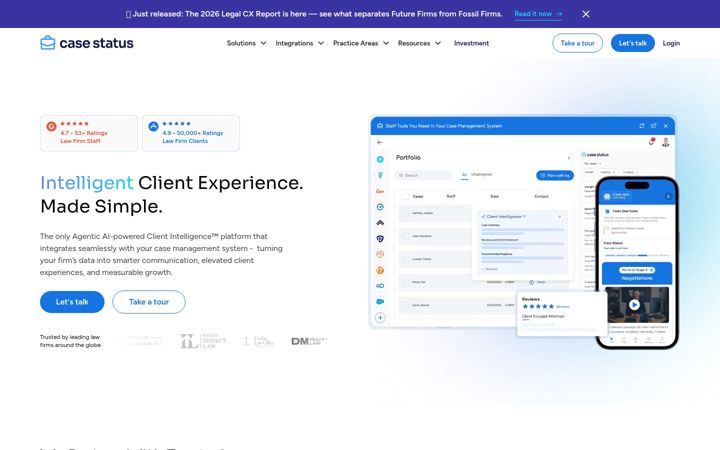Image resolution: width=720 pixels, height=450 pixels.
Task: Expand the Practice Areas menu
Action: pos(361,43)
